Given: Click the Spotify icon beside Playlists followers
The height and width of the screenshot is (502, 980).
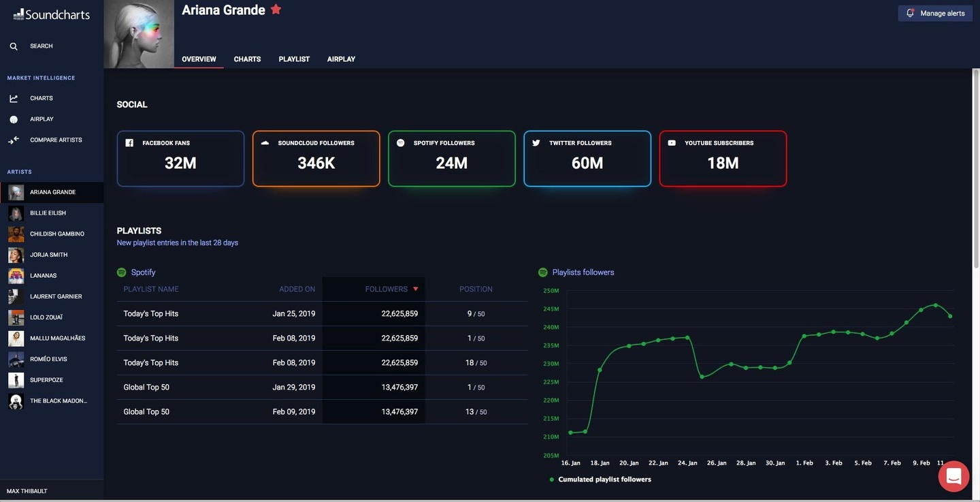Looking at the screenshot, I should (x=543, y=272).
